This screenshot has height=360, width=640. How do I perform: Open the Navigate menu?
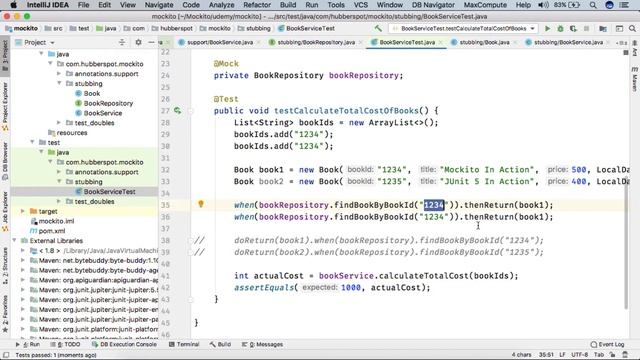(159, 5)
